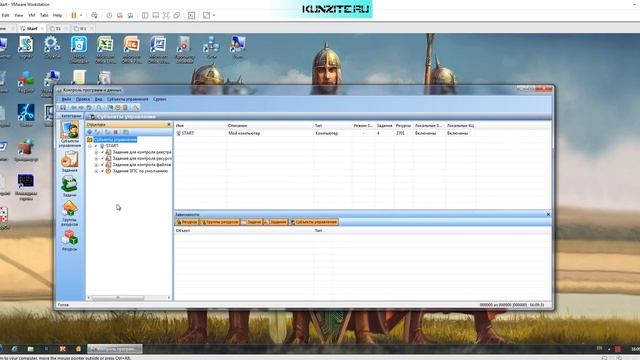Open dropdown arrow next to VMware pause button
The width and height of the screenshot is (640, 360).
[81, 16]
